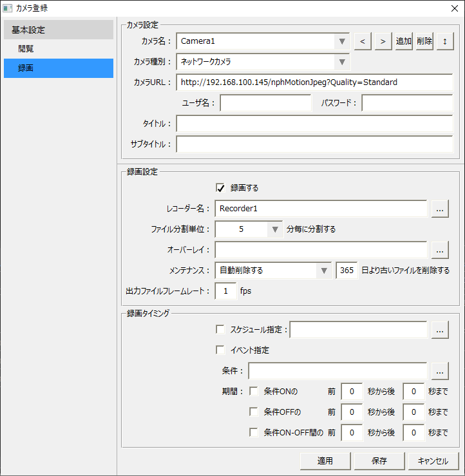The width and height of the screenshot is (465, 476).
Task: Open the カメラ名 dropdown list
Action: pyautogui.click(x=342, y=41)
